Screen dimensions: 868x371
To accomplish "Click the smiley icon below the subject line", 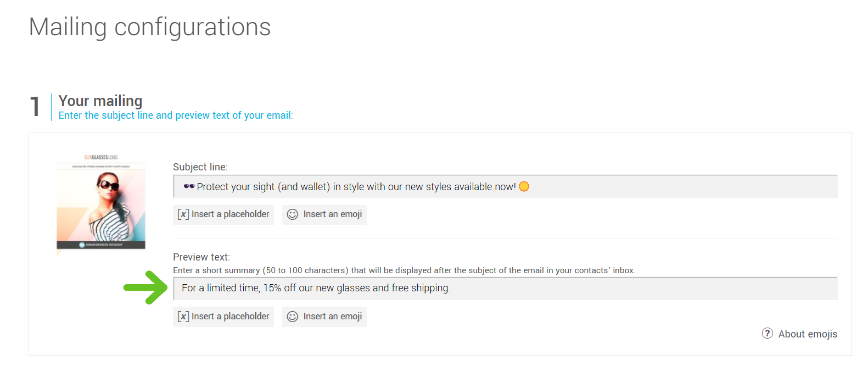I will click(293, 214).
